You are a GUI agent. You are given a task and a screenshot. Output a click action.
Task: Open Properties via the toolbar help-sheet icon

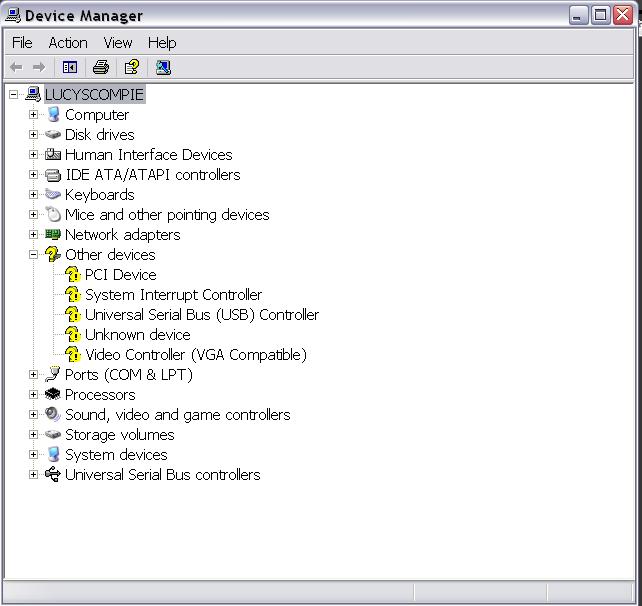tap(132, 67)
